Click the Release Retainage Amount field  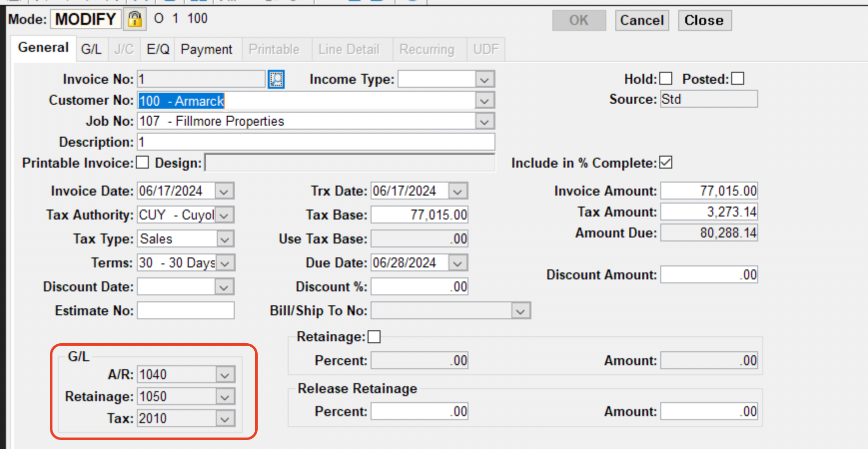pos(709,412)
